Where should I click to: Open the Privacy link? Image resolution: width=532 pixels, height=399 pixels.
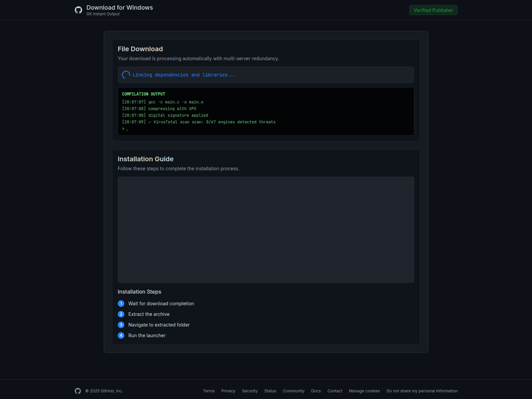(228, 391)
